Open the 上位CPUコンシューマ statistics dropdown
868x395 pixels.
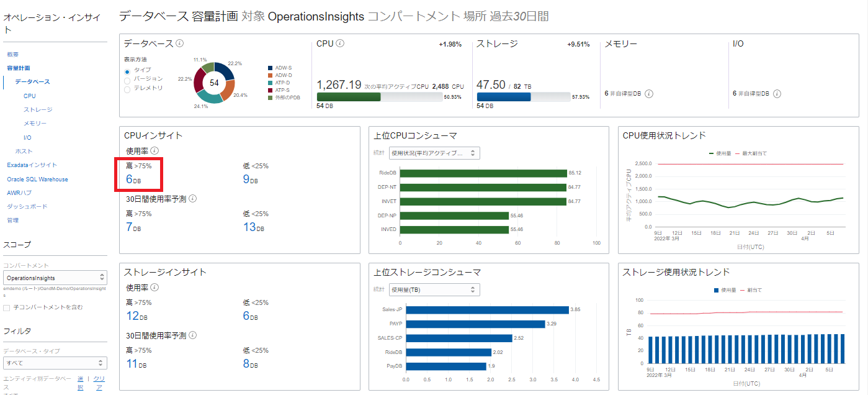(x=434, y=153)
